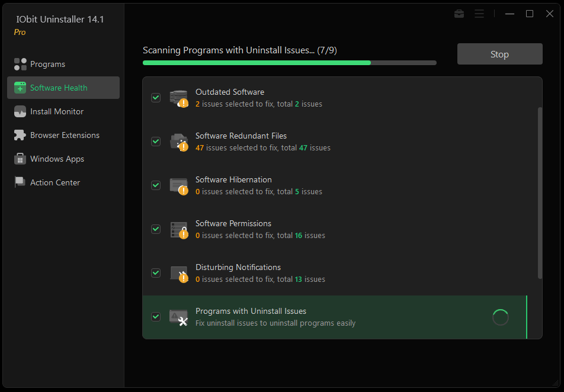Open Action Center from the sidebar

[x=63, y=182]
